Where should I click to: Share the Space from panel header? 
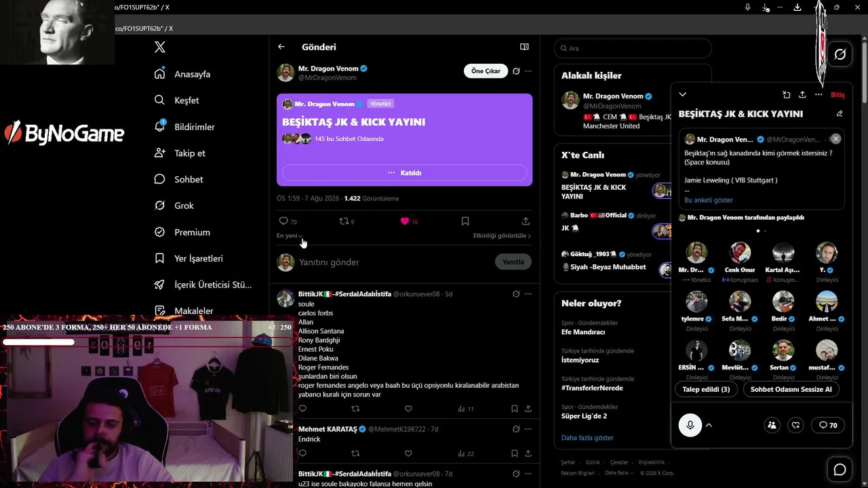(x=802, y=95)
